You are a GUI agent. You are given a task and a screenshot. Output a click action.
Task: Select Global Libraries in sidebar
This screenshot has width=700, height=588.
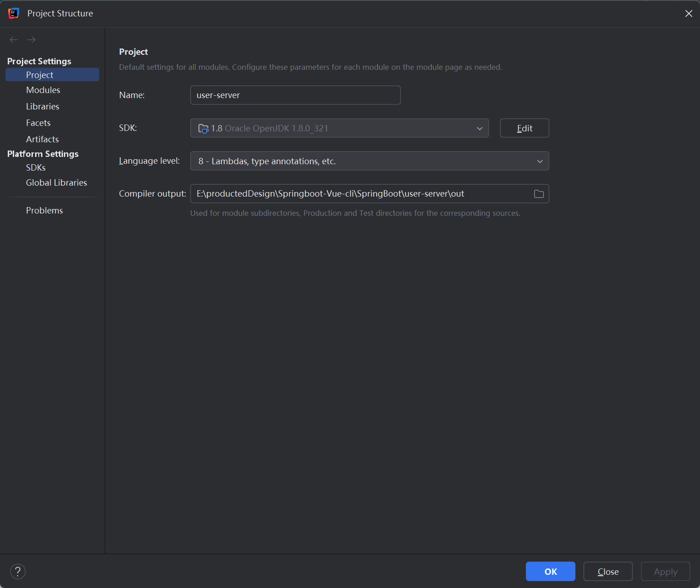pyautogui.click(x=57, y=182)
